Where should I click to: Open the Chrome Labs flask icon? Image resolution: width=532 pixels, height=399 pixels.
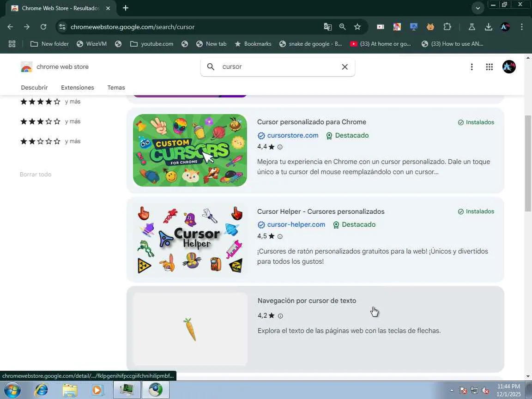pyautogui.click(x=472, y=27)
